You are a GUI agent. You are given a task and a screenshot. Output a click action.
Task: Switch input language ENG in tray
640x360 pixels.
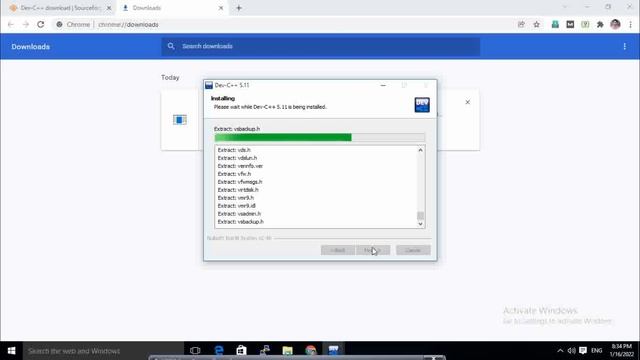pos(596,351)
